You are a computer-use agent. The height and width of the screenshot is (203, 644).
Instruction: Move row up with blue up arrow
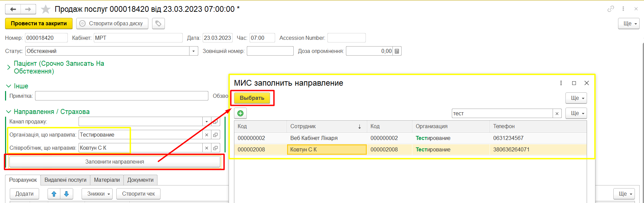[54, 194]
